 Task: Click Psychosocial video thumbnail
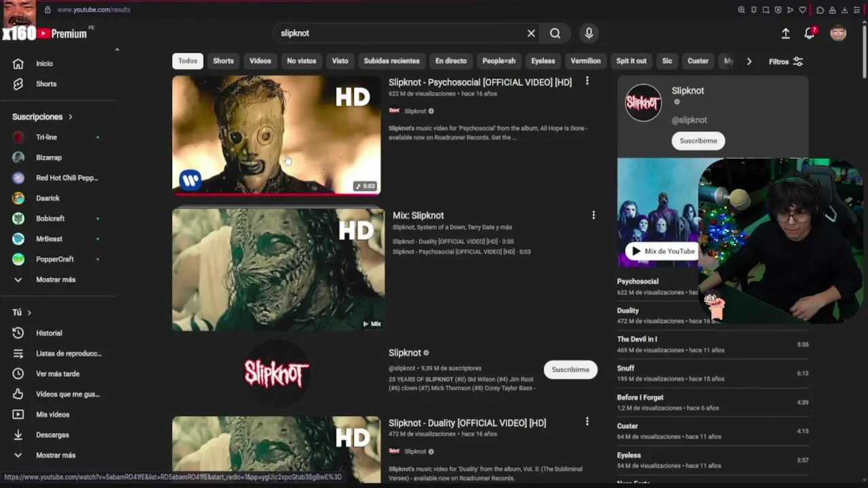point(276,135)
